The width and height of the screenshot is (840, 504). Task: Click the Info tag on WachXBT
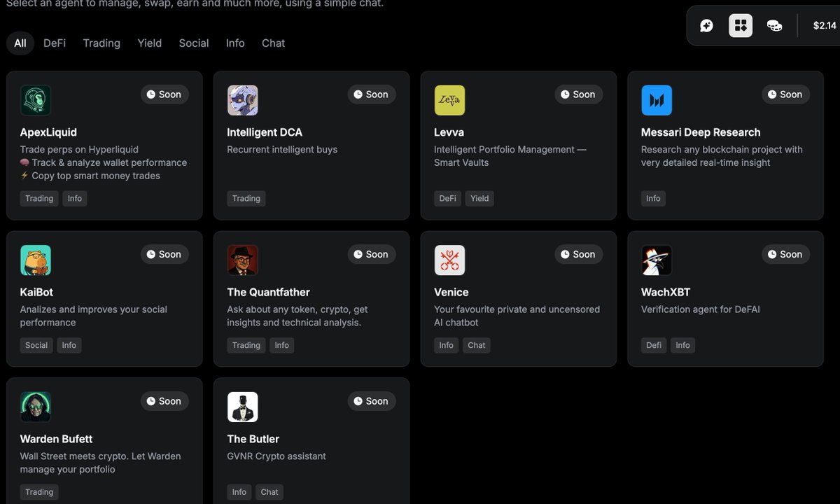coord(683,345)
